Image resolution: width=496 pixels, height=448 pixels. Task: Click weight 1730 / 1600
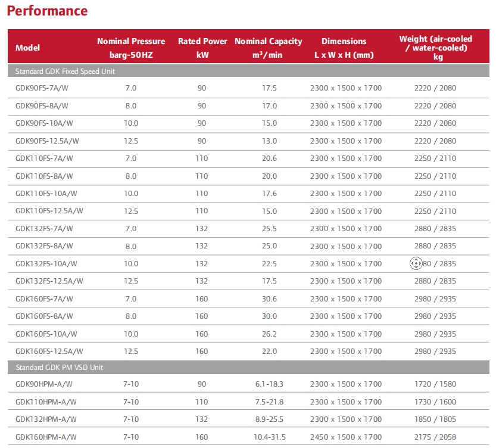[x=435, y=402]
